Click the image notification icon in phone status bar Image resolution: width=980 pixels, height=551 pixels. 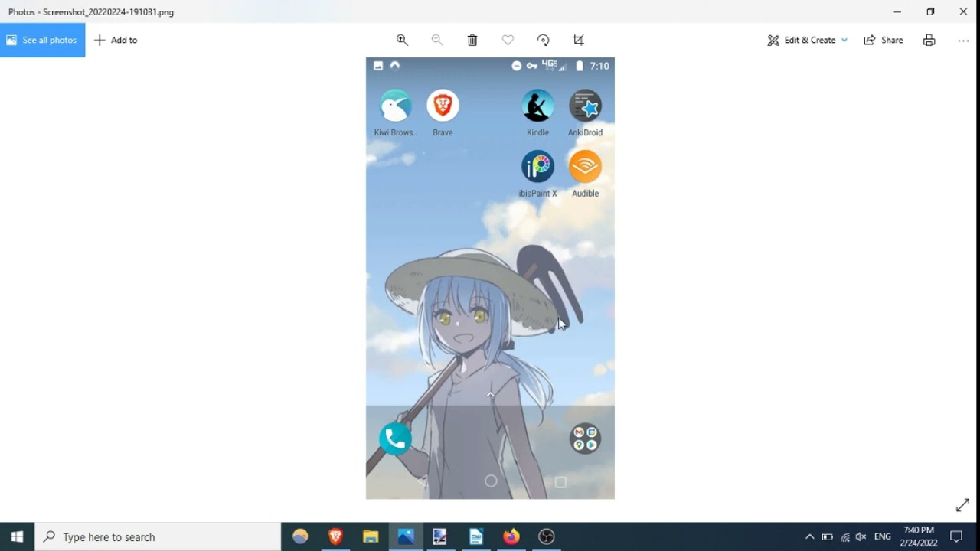point(378,66)
